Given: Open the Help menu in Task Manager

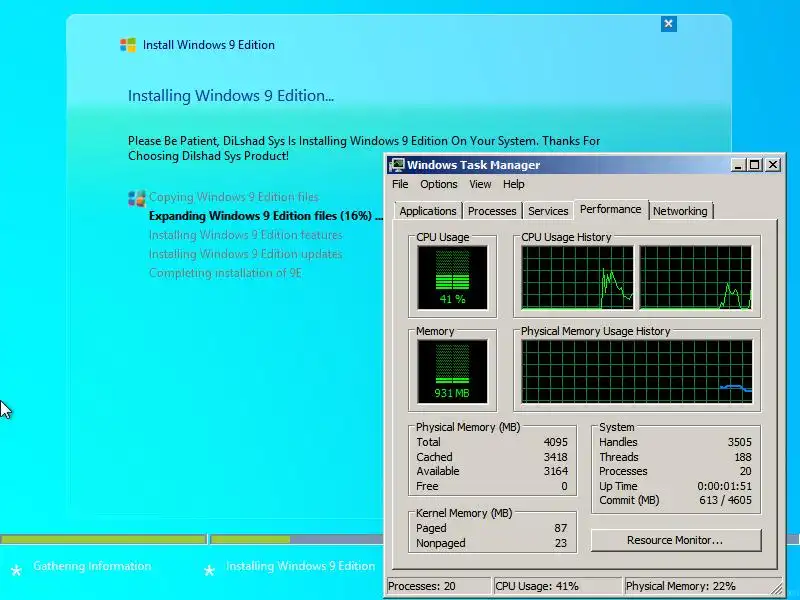Looking at the screenshot, I should point(514,184).
